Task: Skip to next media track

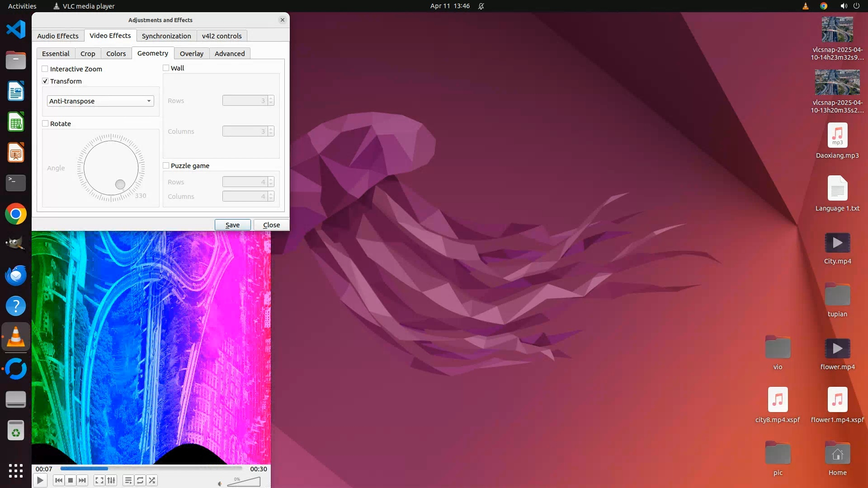Action: pos(82,480)
